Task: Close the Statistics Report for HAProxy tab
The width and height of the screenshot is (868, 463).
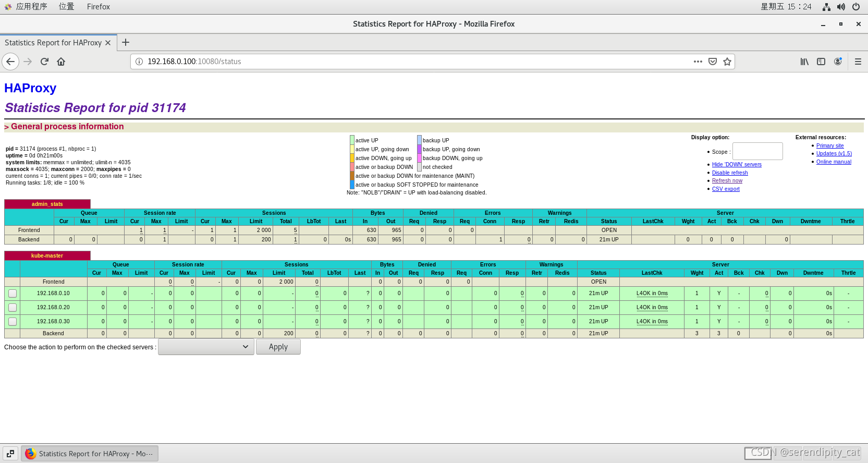Action: 108,43
